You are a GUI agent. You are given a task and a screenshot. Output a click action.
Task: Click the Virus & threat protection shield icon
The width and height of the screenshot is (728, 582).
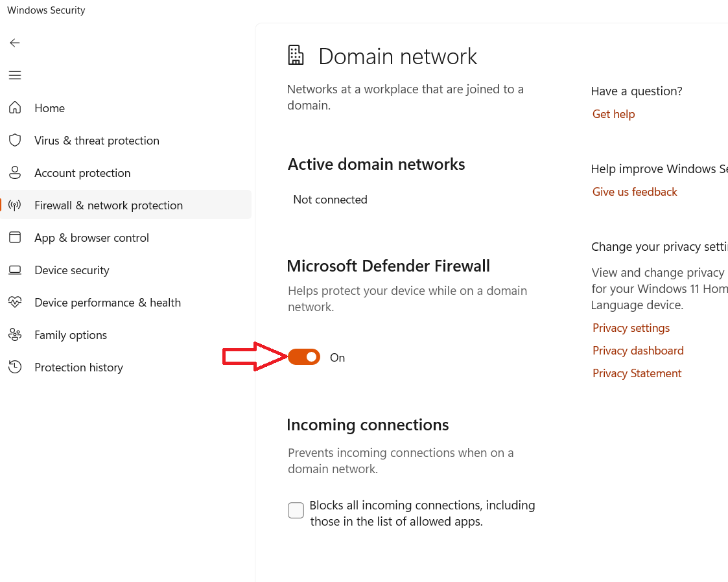[15, 141]
